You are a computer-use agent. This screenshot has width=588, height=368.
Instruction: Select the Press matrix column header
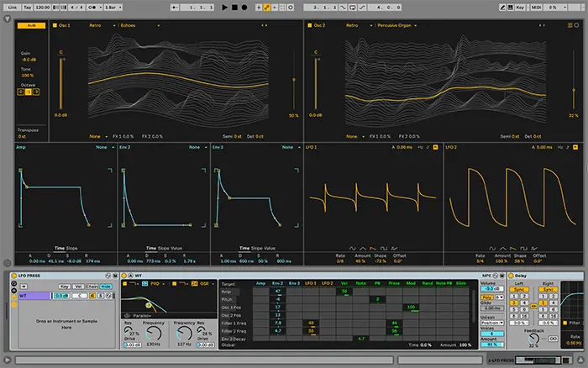tap(394, 283)
